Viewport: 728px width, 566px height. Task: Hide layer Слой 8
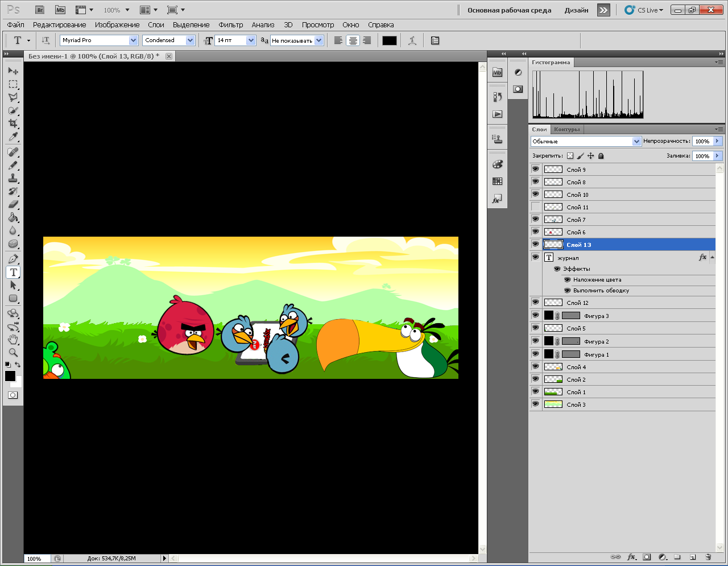coord(535,181)
